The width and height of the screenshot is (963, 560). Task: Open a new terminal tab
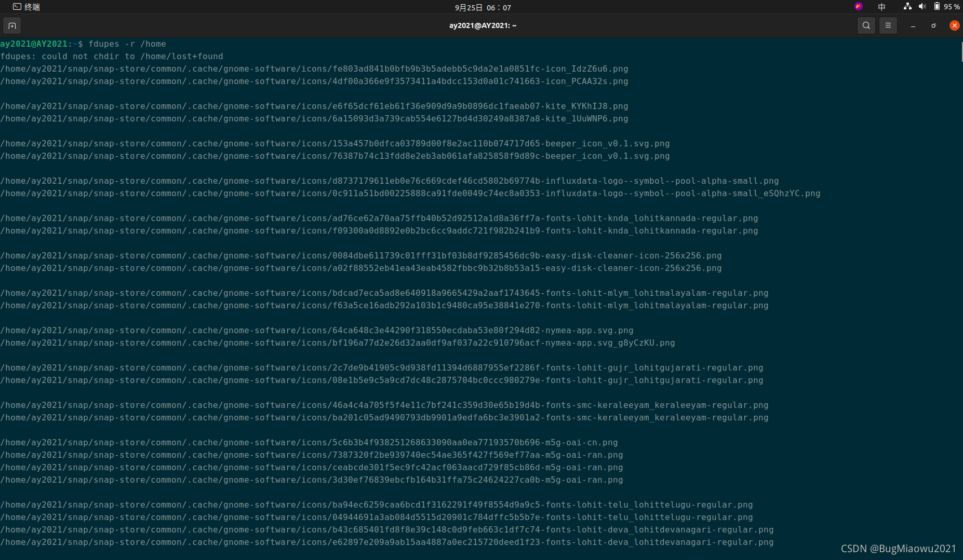click(12, 25)
